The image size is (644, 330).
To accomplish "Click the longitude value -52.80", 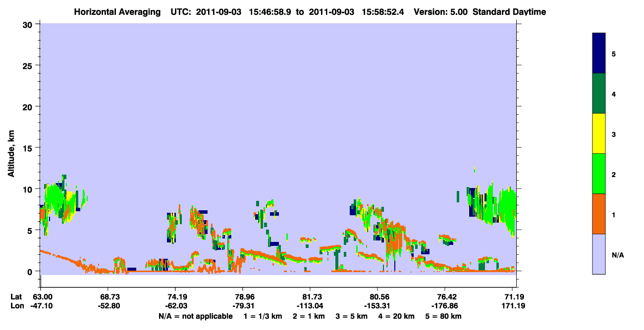I will point(108,306).
